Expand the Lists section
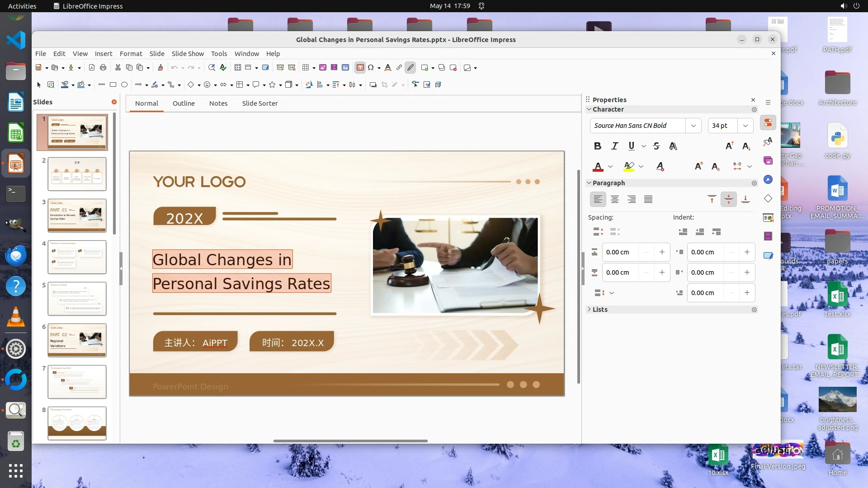Screen dimensions: 868x488 600,310
